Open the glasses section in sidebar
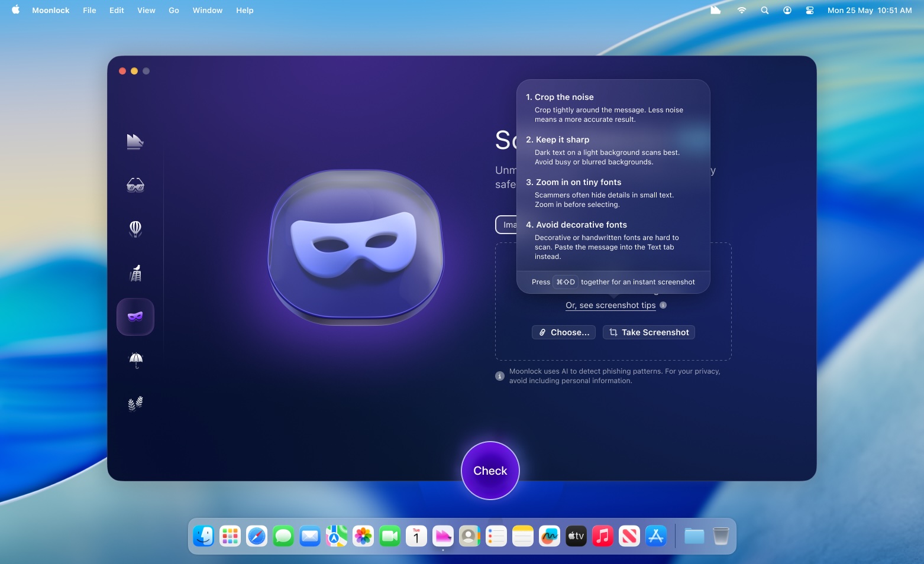 pos(135,185)
